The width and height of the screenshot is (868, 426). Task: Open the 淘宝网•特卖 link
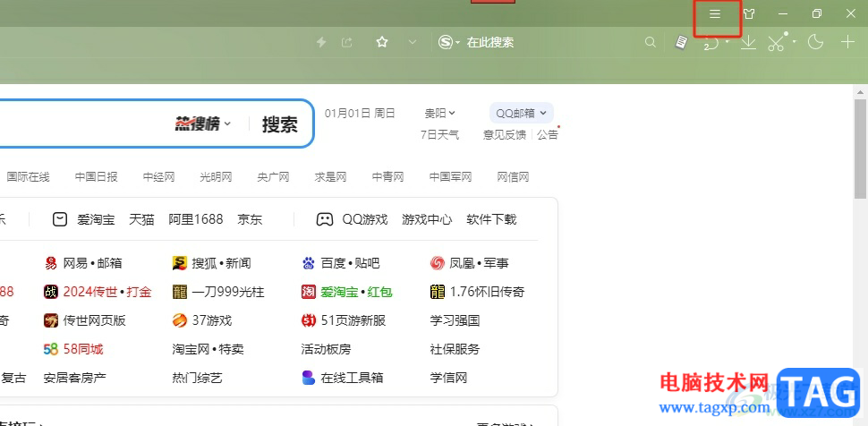(208, 350)
